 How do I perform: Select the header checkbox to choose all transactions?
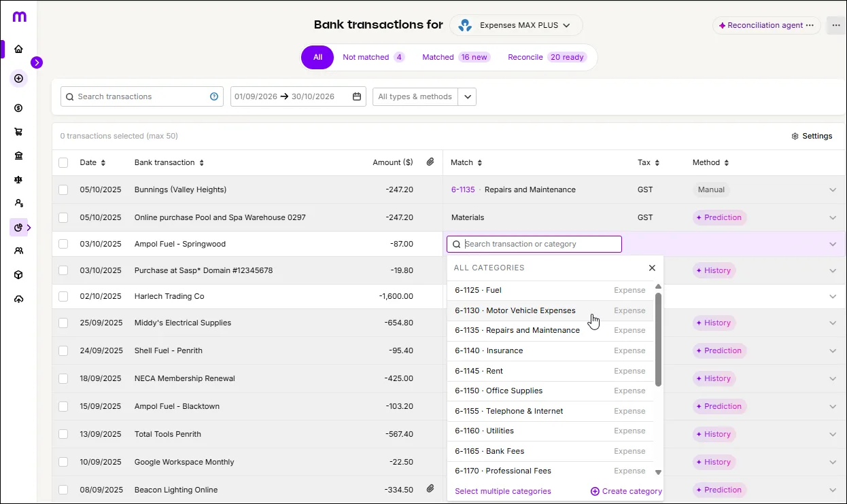tap(63, 162)
